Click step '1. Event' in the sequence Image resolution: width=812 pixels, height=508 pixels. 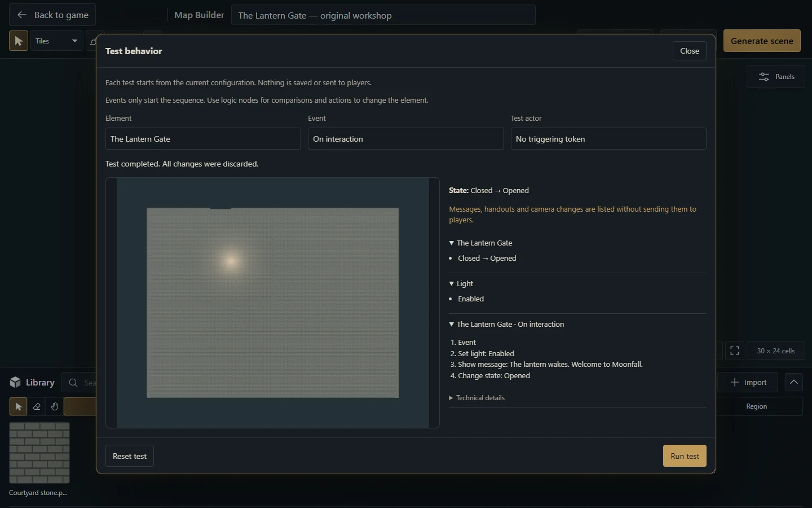tap(467, 343)
